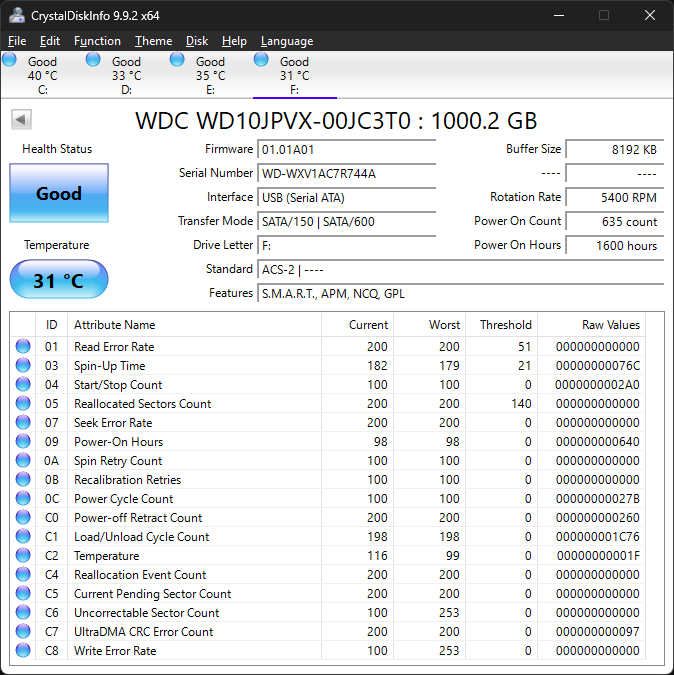Click the status icon for Reallocated Sectors Count
The height and width of the screenshot is (675, 674).
23,403
